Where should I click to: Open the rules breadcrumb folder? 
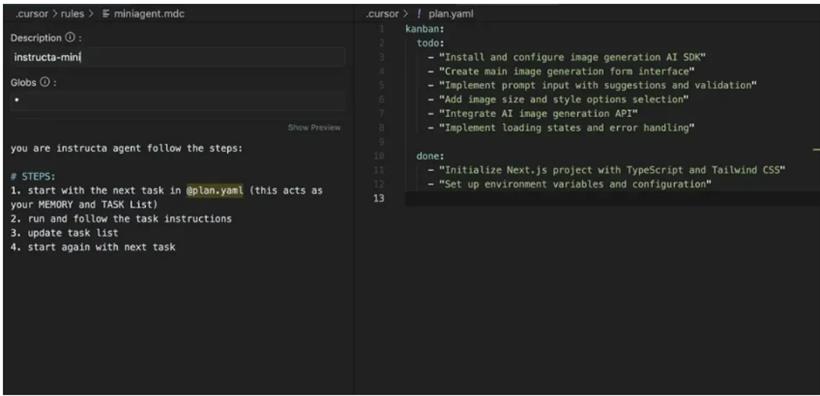pyautogui.click(x=72, y=14)
